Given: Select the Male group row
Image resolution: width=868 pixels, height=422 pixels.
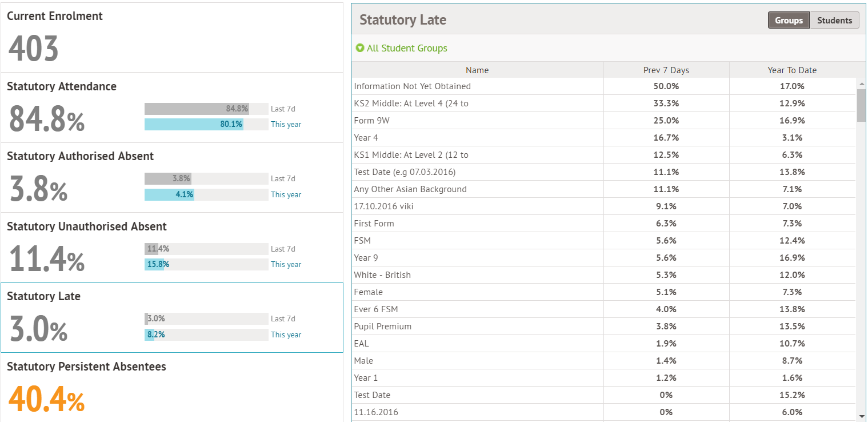Looking at the screenshot, I should point(603,361).
